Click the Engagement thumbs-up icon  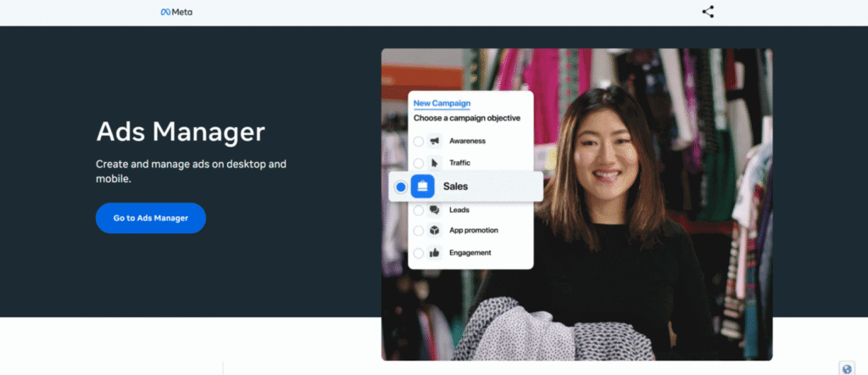pos(435,253)
